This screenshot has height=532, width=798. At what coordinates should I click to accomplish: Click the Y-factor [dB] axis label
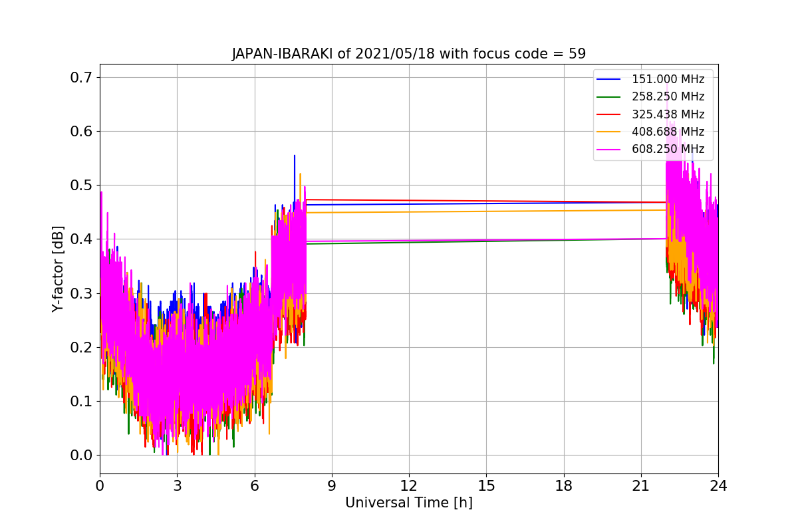click(x=59, y=269)
